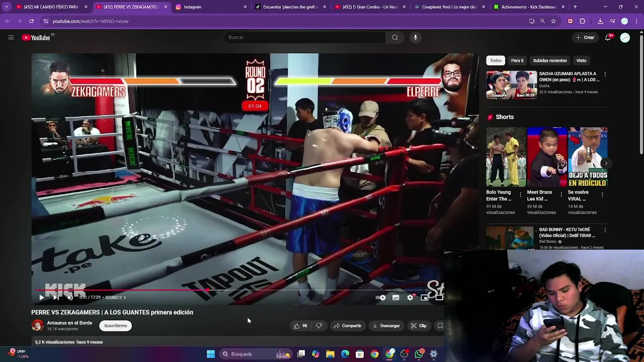The height and width of the screenshot is (362, 644).
Task: Click the Antaurus channel avatar
Action: [37, 325]
